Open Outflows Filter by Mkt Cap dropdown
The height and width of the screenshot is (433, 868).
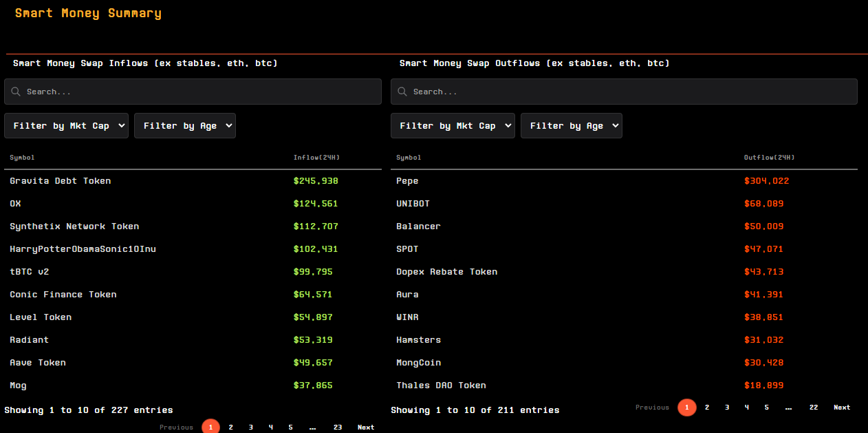(453, 126)
